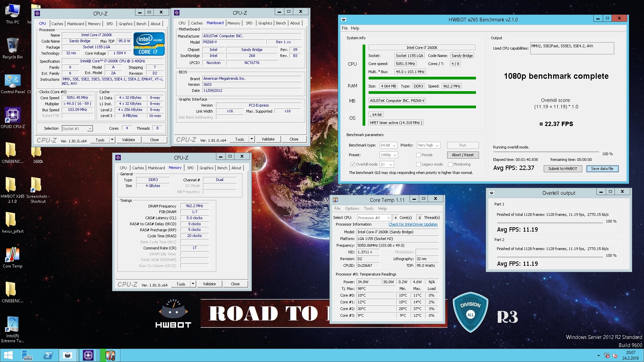Click Used CPU capabilities text box
Image resolution: width=644 pixels, height=362 pixels.
572,48
